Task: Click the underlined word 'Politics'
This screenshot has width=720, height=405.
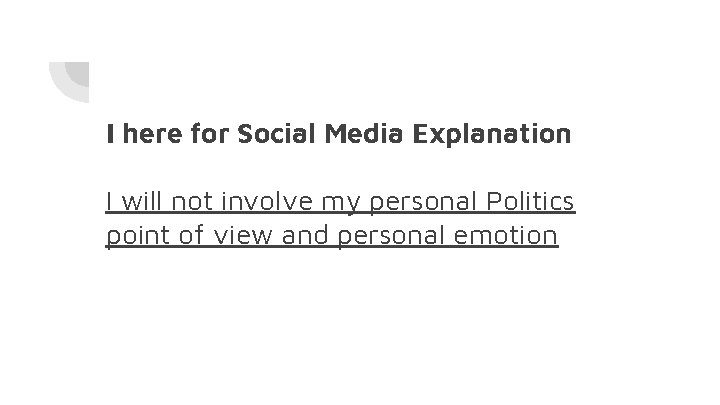Action: [x=529, y=203]
